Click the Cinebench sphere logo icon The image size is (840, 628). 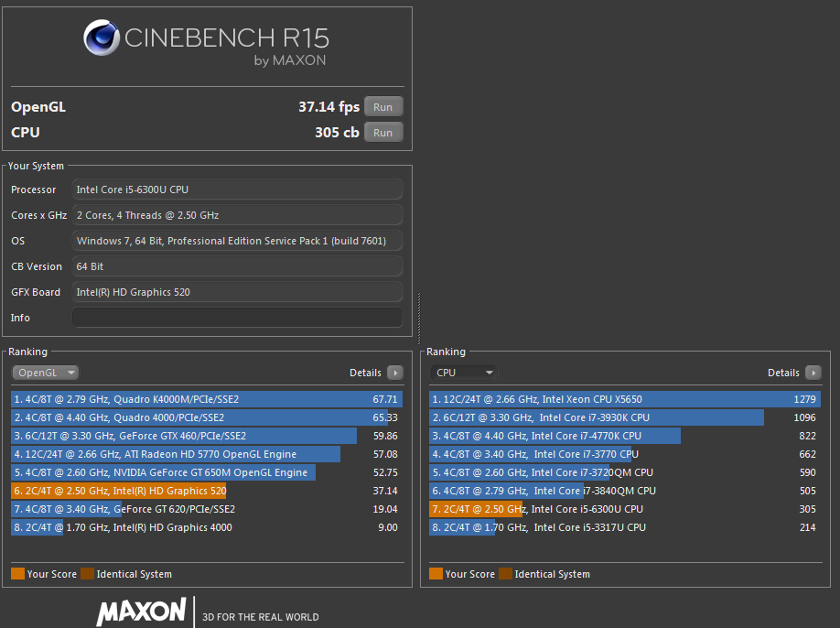102,38
